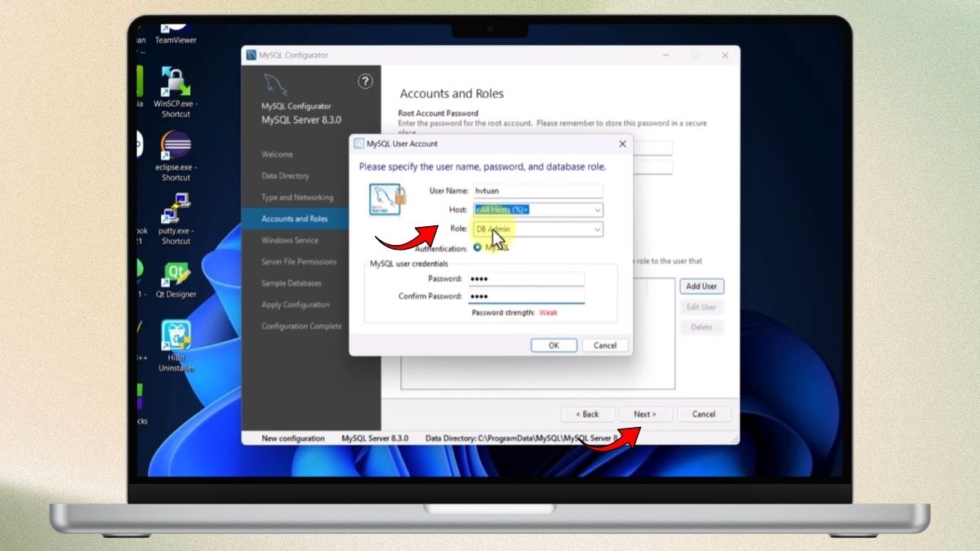Click the Add User button
Viewport: 980px width, 551px height.
pyautogui.click(x=702, y=287)
